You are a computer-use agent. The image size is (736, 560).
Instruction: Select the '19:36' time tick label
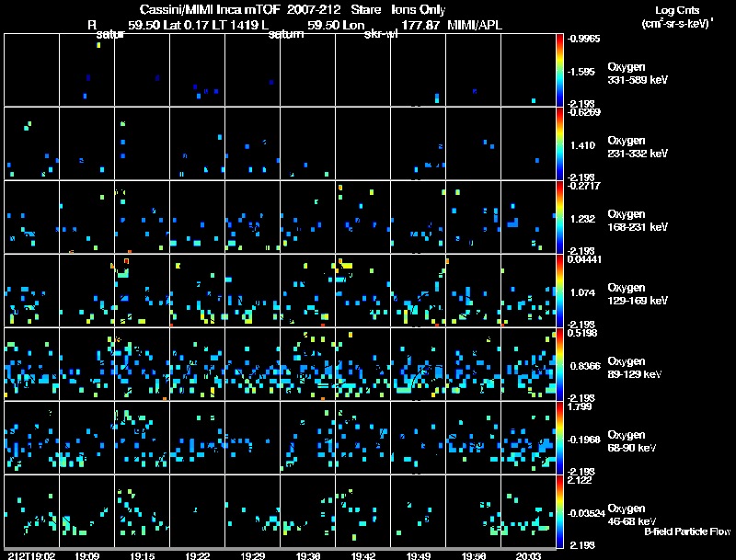coord(308,555)
